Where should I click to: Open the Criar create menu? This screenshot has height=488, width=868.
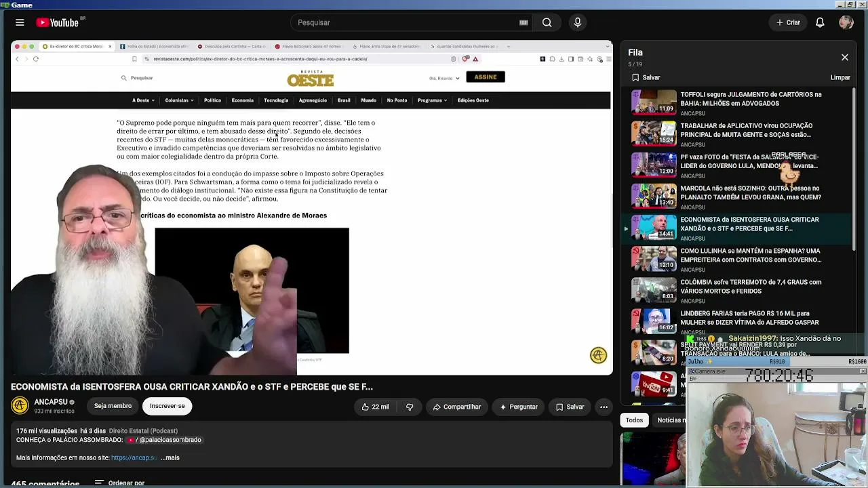click(788, 22)
